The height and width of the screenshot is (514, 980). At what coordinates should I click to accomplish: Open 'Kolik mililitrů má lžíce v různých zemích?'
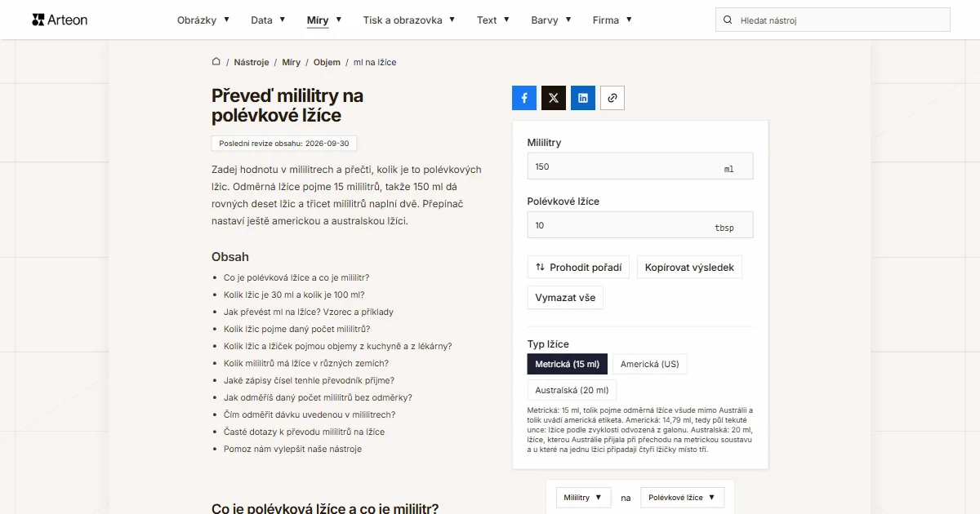(x=306, y=363)
